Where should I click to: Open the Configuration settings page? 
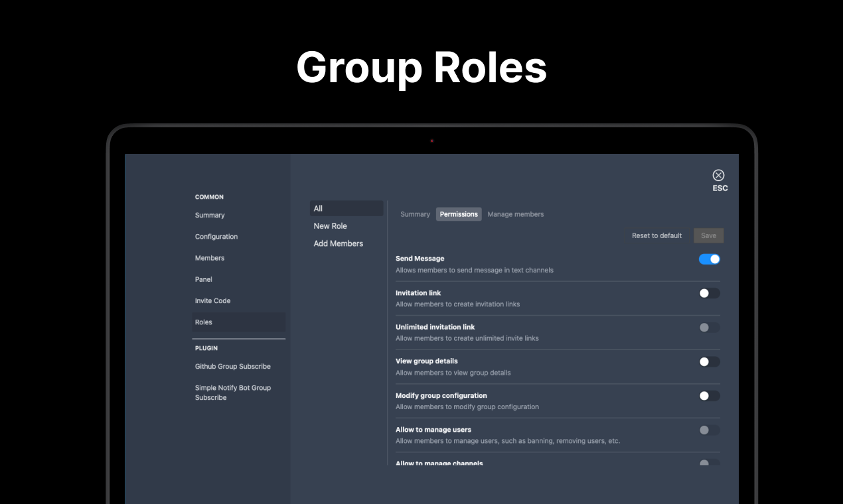point(216,237)
